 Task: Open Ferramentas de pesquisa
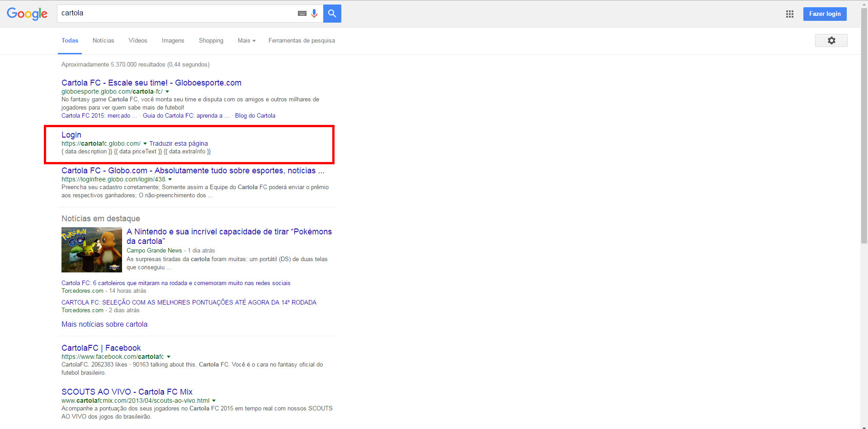coord(302,41)
